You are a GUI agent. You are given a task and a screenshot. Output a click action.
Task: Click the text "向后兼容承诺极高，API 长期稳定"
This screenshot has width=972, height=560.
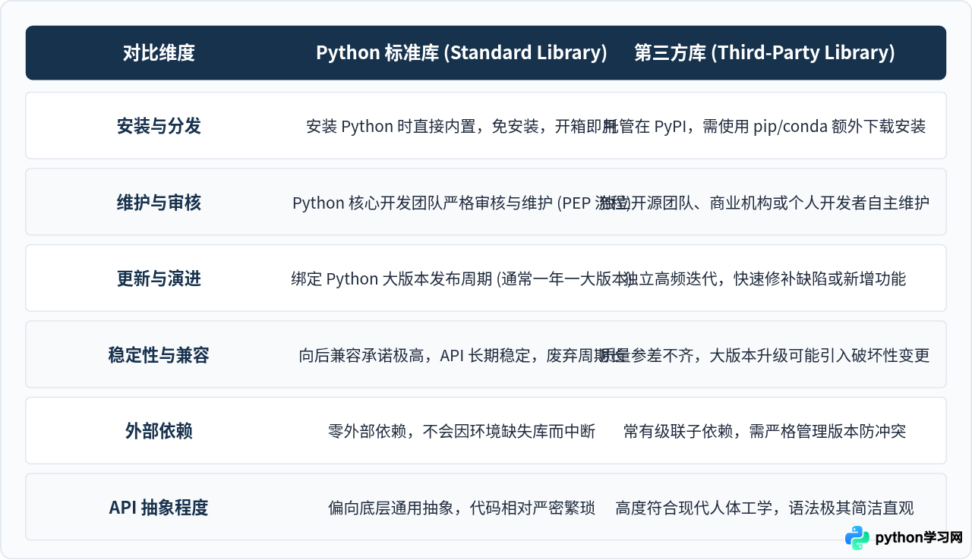tap(415, 356)
